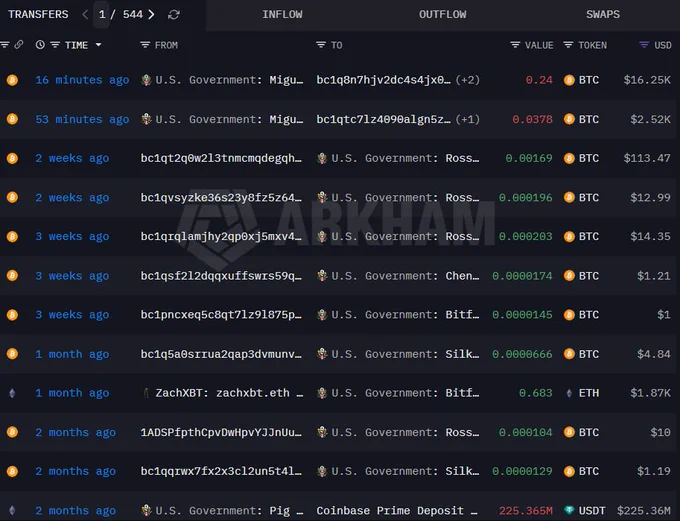The width and height of the screenshot is (680, 521).
Task: Select USD amount $113.47
Action: 647,158
